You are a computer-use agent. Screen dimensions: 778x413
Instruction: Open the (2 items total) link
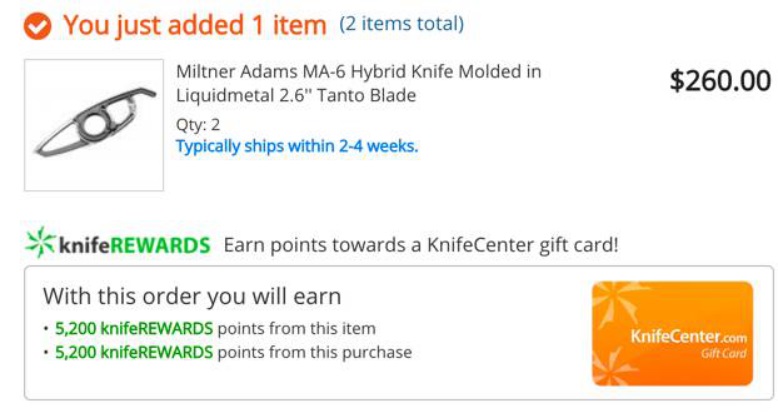(401, 23)
